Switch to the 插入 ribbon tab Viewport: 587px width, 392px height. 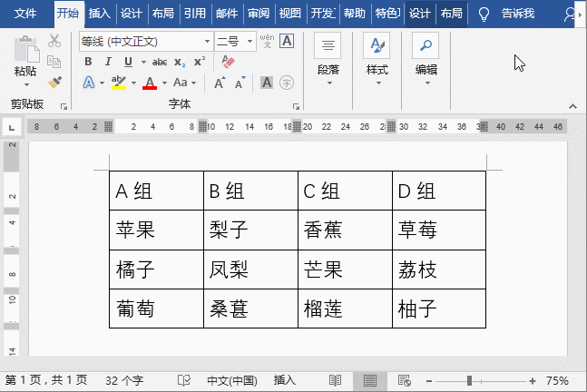(x=99, y=14)
